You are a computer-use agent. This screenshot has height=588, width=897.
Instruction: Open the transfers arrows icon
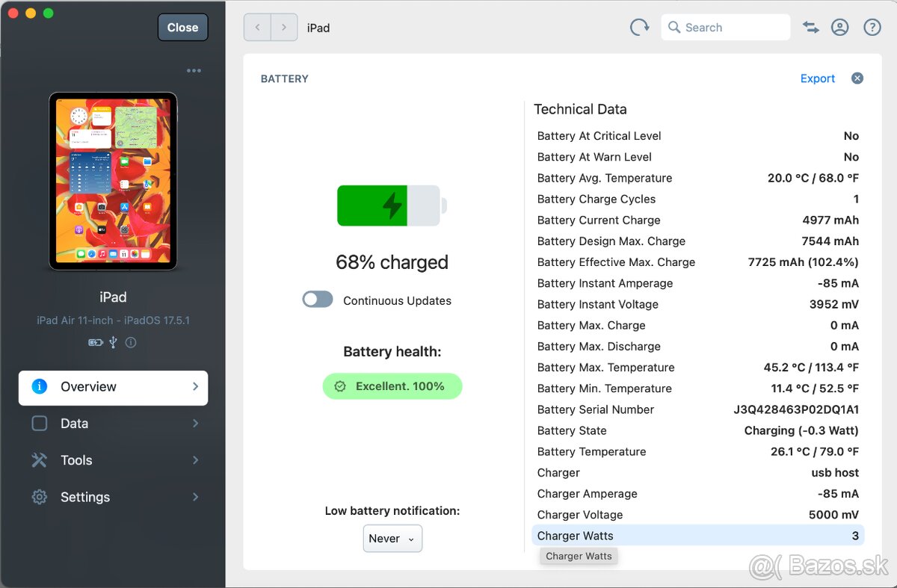click(x=811, y=28)
